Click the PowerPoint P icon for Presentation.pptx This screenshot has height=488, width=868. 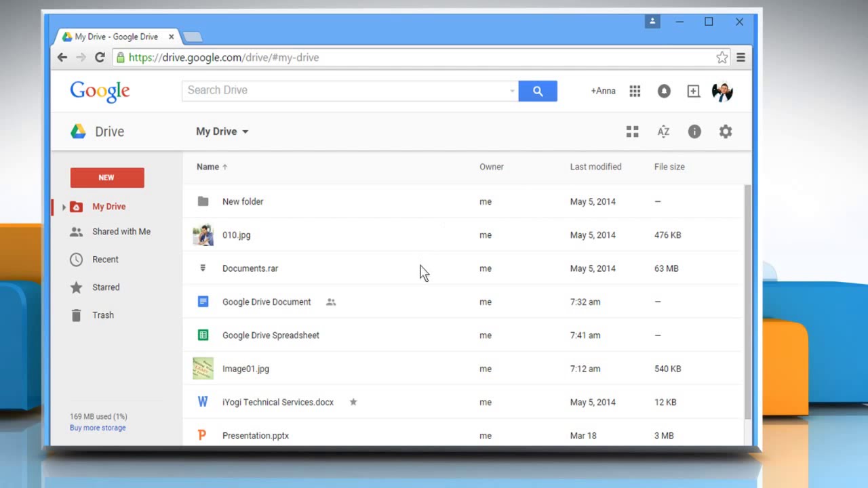201,435
